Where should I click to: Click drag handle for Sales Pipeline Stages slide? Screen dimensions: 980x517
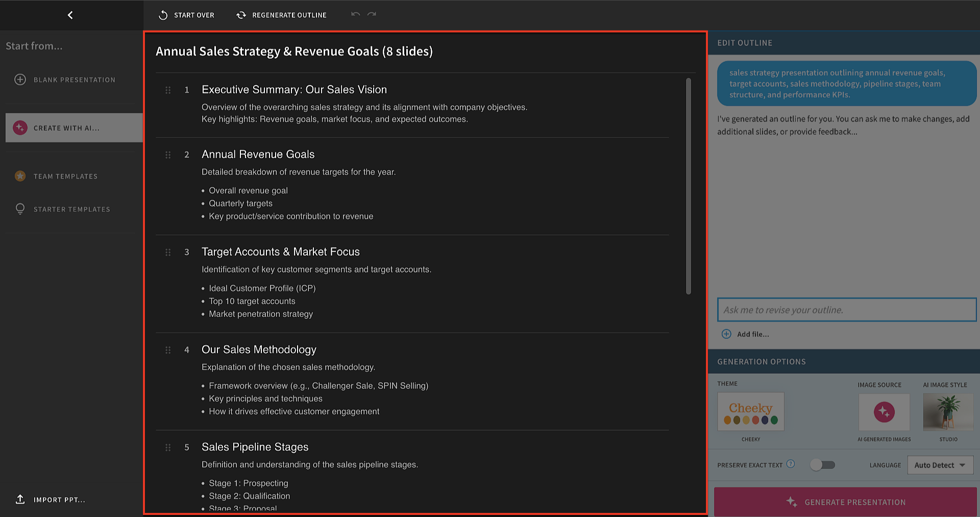pos(168,447)
